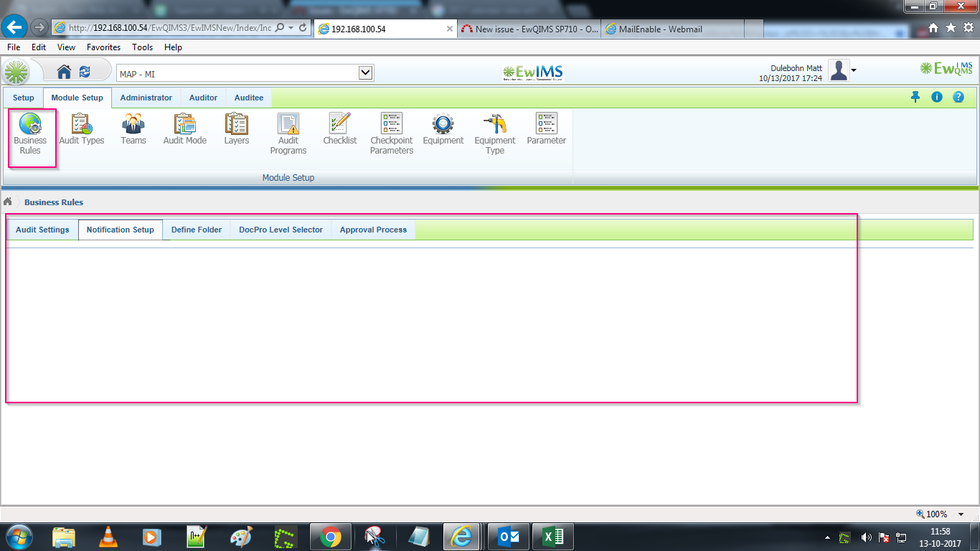Open Excel from the taskbar
The image size is (980, 551).
click(553, 537)
